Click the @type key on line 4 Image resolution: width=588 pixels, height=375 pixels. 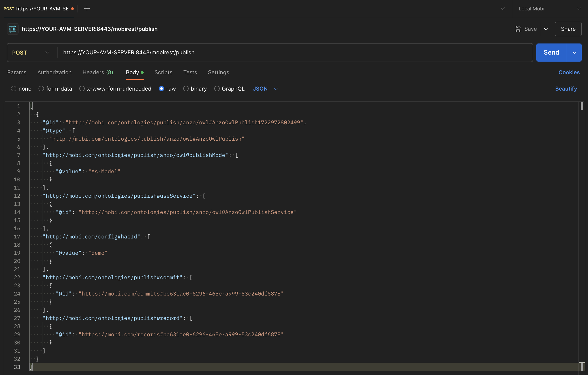pos(54,131)
